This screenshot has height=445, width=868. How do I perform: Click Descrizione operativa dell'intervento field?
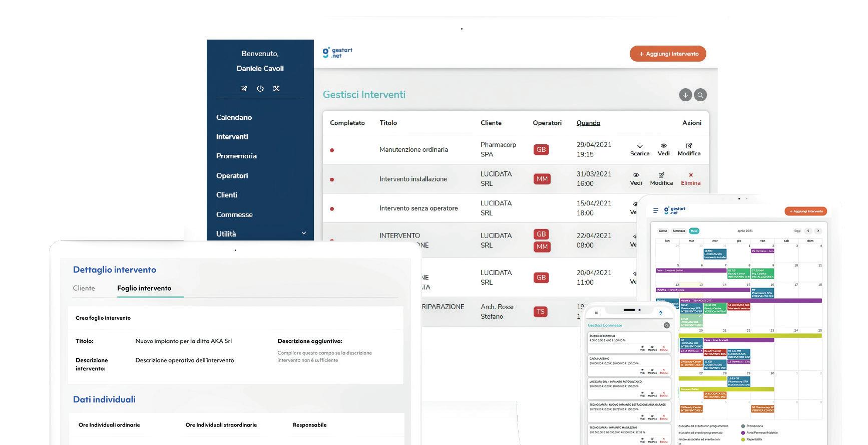coord(185,360)
